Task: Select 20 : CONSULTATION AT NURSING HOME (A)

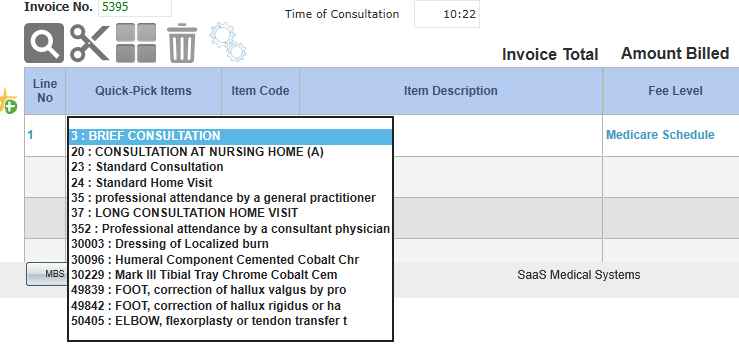Action: tap(197, 152)
